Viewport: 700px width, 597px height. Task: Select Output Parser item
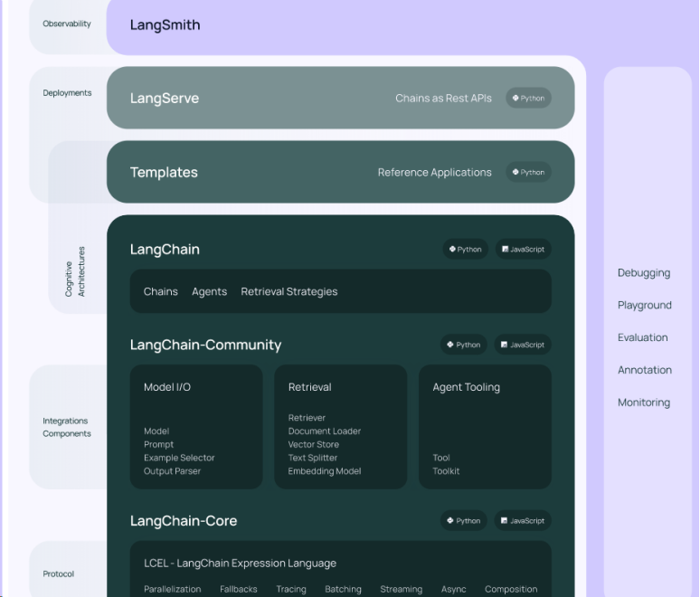click(x=172, y=471)
